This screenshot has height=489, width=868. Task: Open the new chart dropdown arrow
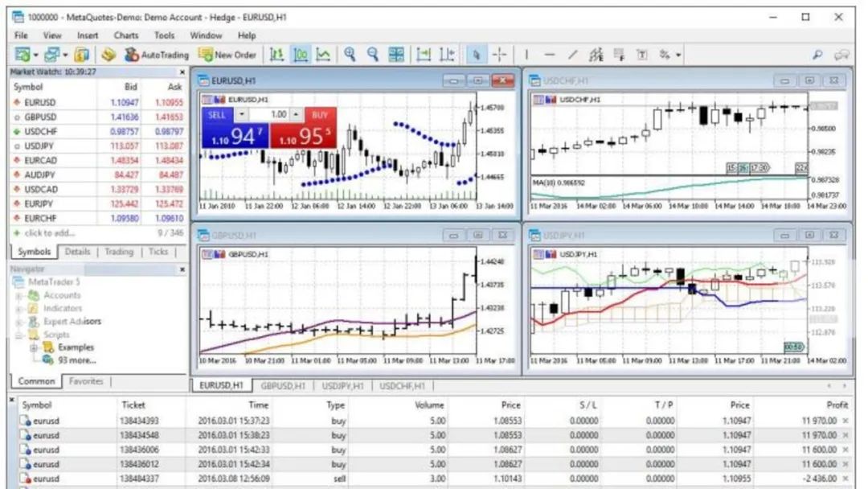coord(36,55)
